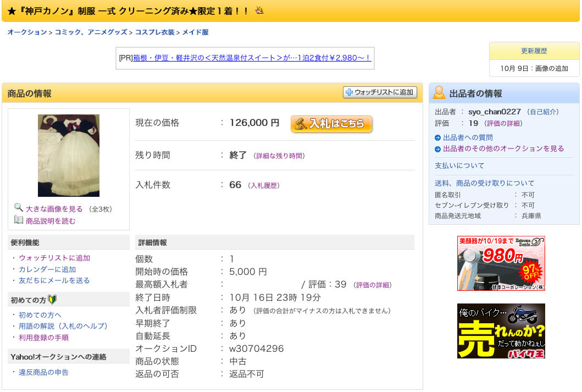The image size is (582, 392).
Task: Report item via 違反商品の申告 link
Action: point(43,372)
